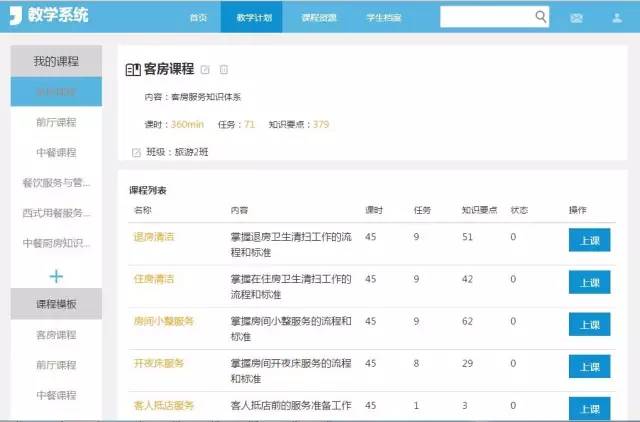This screenshot has width=640, height=422.
Task: Click the 上课 button for 退房清洁
Action: coord(589,241)
